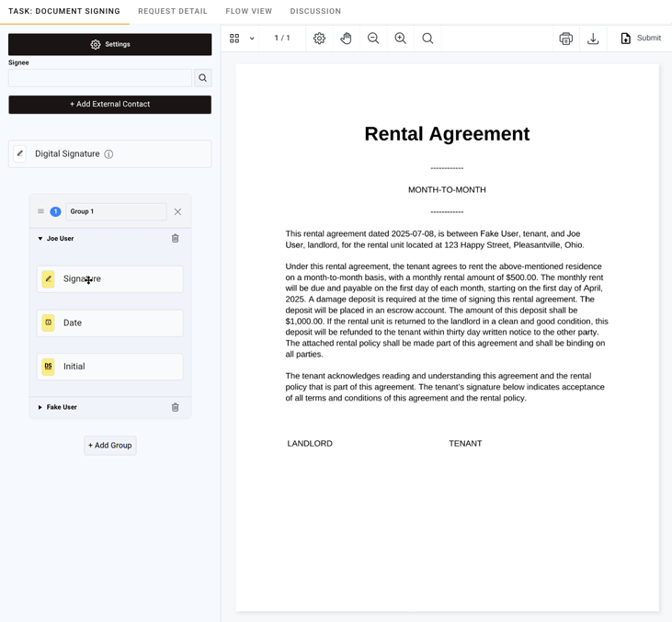Collapse the Joe User section
Screen dimensions: 672x622
coord(40,239)
